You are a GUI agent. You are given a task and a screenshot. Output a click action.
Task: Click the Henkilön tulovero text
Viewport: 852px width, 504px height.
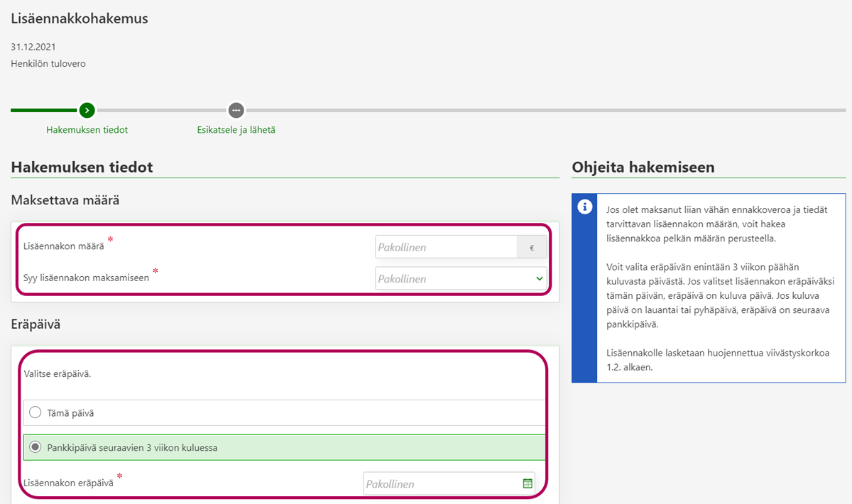(x=48, y=64)
